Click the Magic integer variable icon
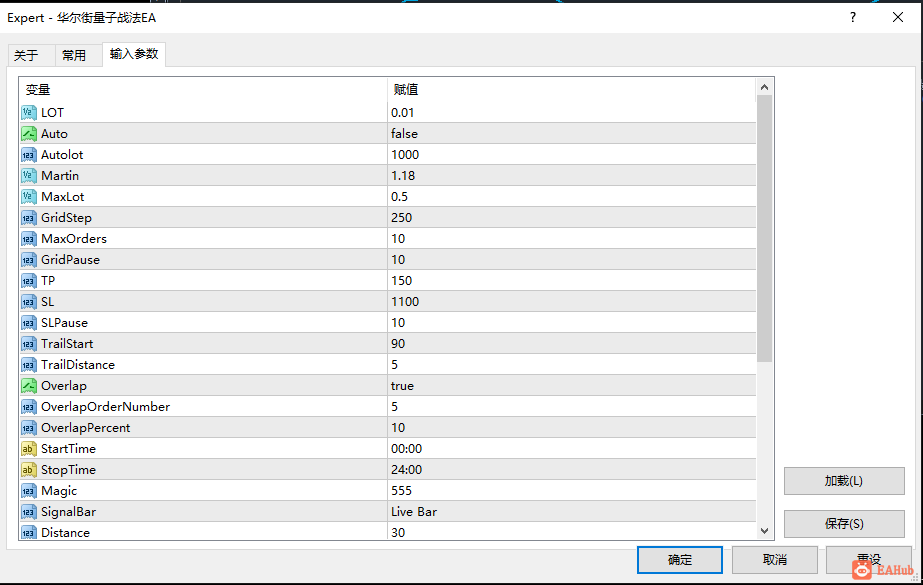Viewport: 923px width, 585px height. click(28, 491)
